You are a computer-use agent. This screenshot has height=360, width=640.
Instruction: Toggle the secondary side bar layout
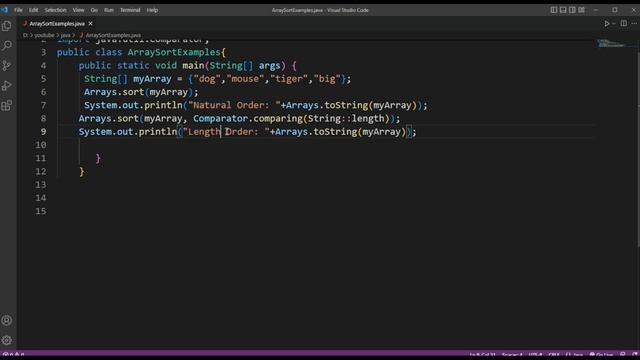coord(572,10)
